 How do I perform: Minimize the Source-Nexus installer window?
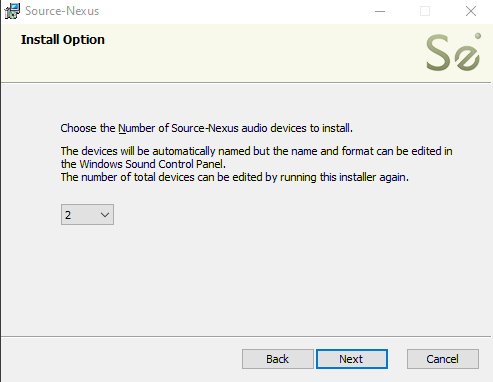pos(380,11)
